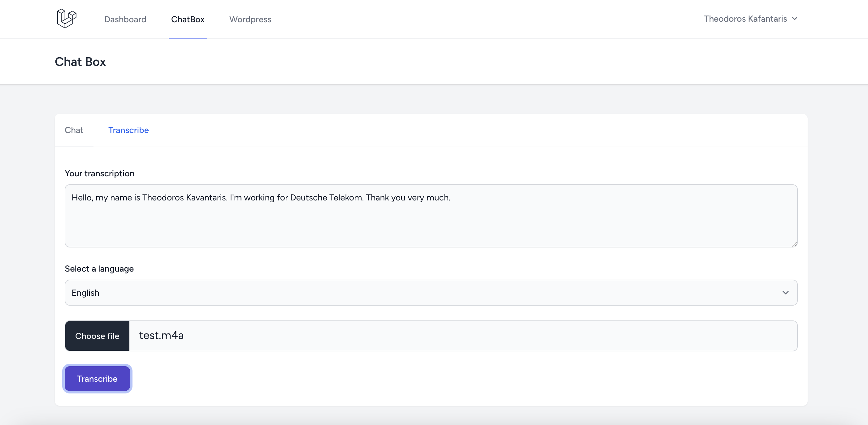Click the "Your transcription" label
This screenshot has width=868, height=425.
99,174
